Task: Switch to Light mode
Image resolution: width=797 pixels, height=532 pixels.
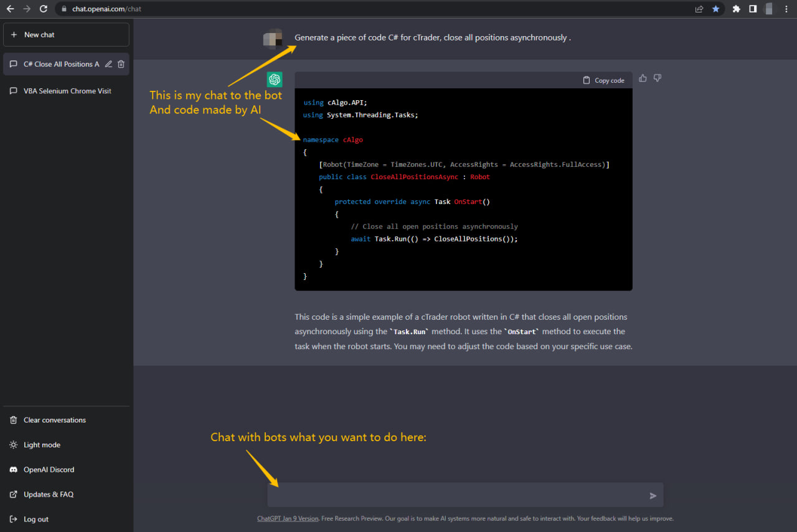Action: click(x=66, y=445)
